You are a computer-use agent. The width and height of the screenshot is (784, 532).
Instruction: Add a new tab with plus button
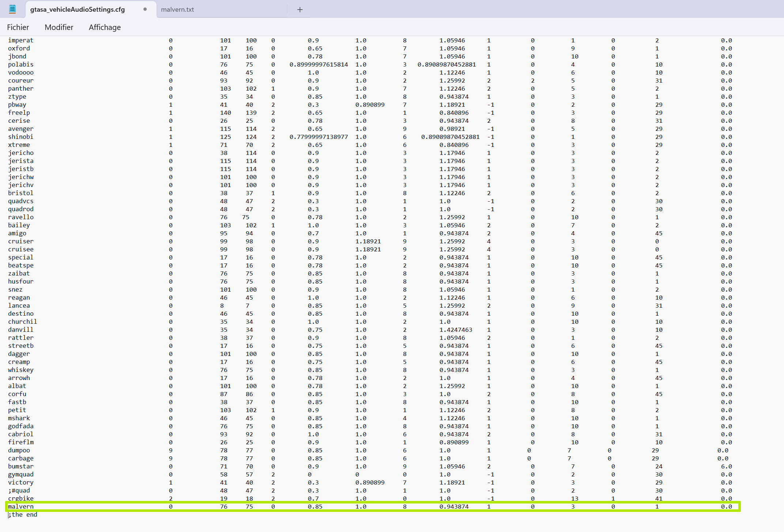coord(300,9)
